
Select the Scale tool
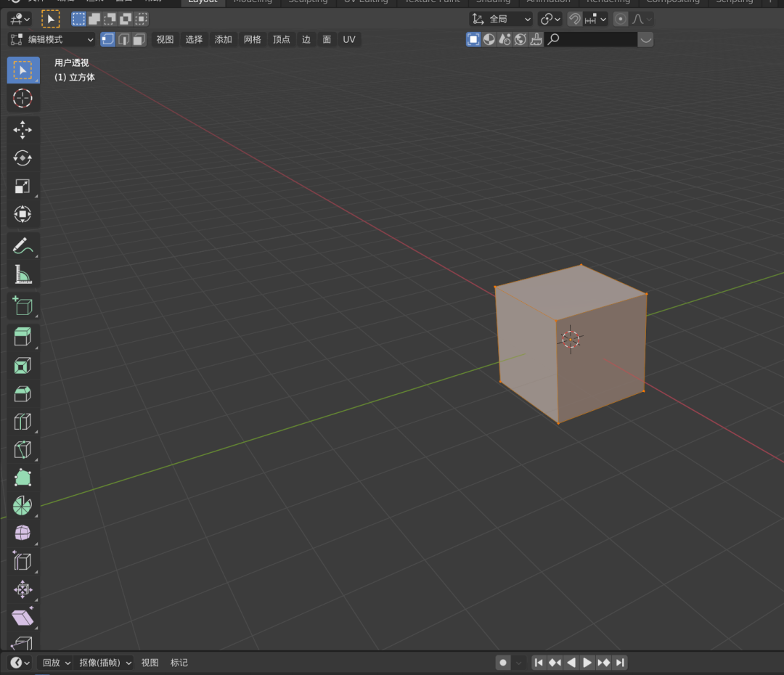pos(23,187)
